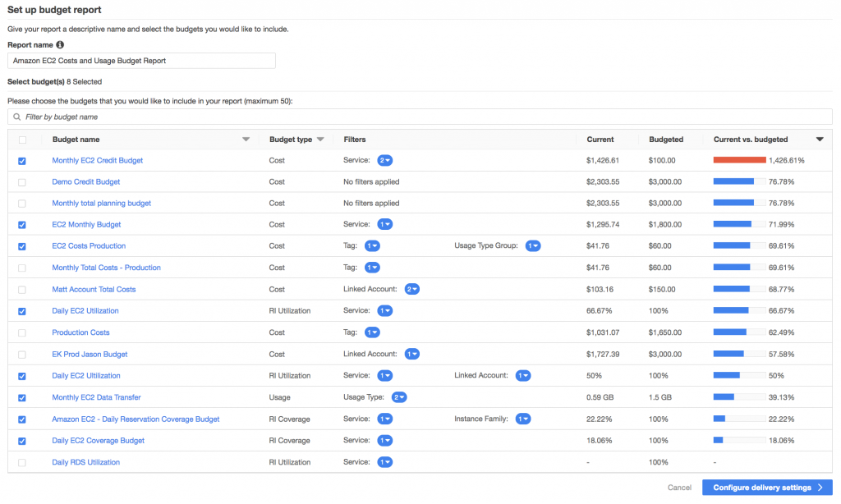Focus the Report name text field
Screen dimensions: 841x504
coord(141,61)
